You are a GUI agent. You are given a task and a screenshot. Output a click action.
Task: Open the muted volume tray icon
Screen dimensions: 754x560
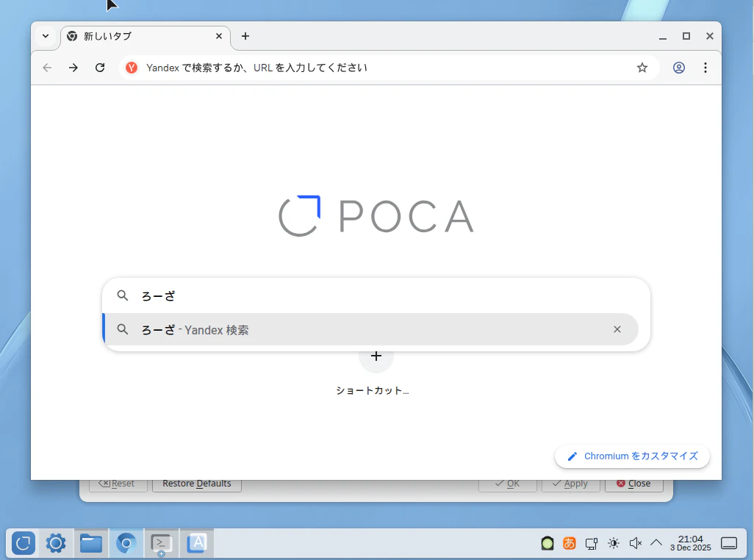click(635, 543)
